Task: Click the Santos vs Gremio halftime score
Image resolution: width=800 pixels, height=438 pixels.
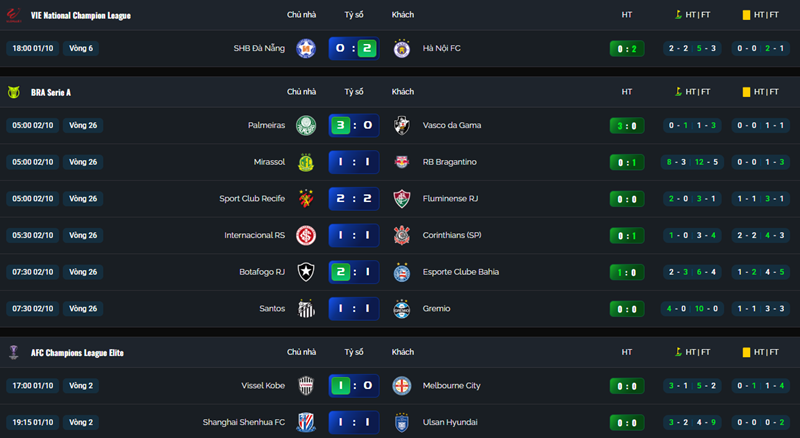Action: click(627, 308)
